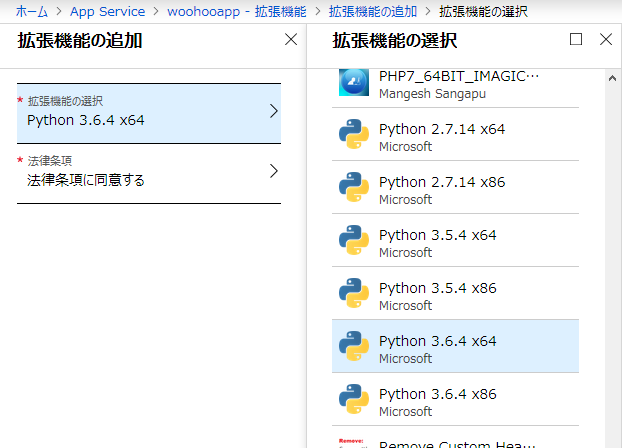This screenshot has width=622, height=448.
Task: Go to App Service breadcrumb link
Action: [108, 12]
